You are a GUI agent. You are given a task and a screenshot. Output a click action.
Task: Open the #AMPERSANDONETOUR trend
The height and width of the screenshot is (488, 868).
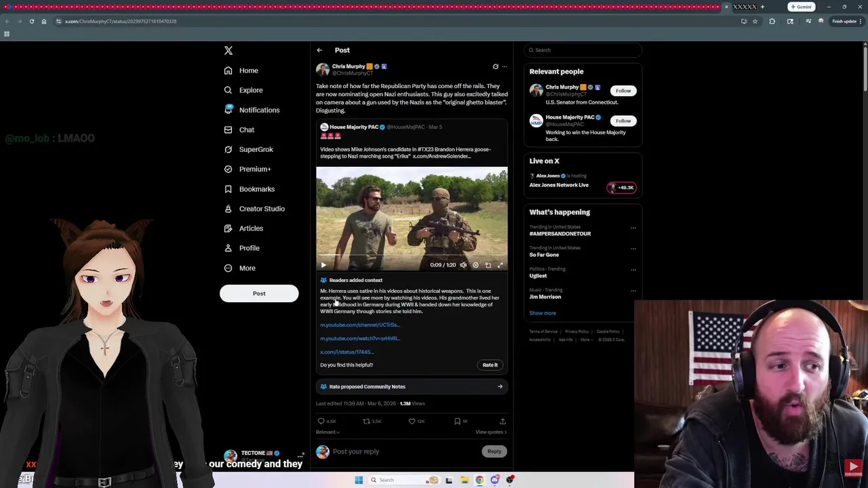(x=560, y=234)
